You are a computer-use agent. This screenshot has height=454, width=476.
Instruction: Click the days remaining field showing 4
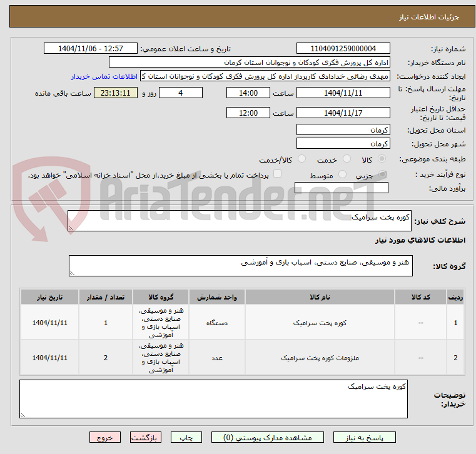[x=181, y=93]
